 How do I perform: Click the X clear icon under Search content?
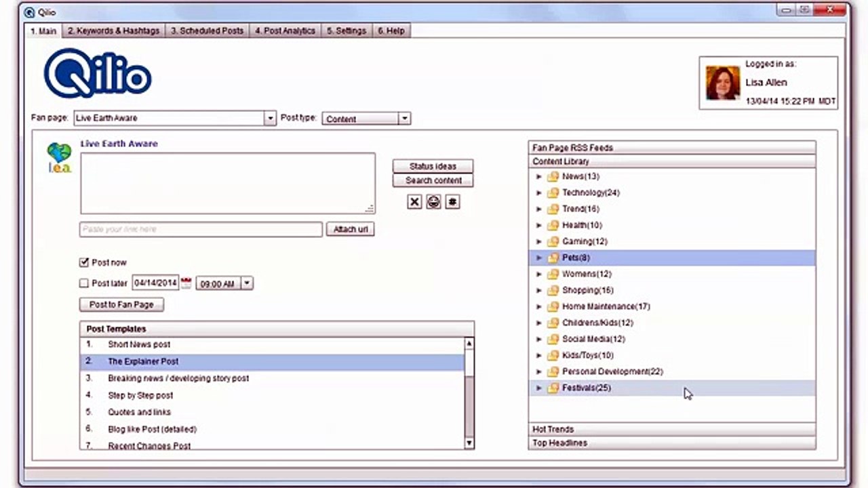(414, 202)
